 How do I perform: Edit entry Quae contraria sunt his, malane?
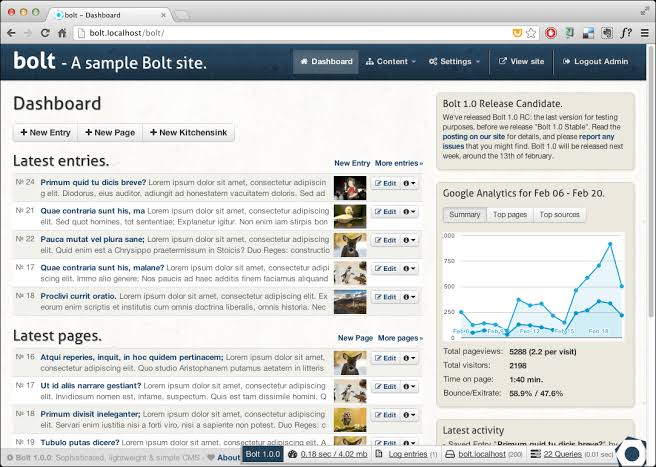pos(385,269)
